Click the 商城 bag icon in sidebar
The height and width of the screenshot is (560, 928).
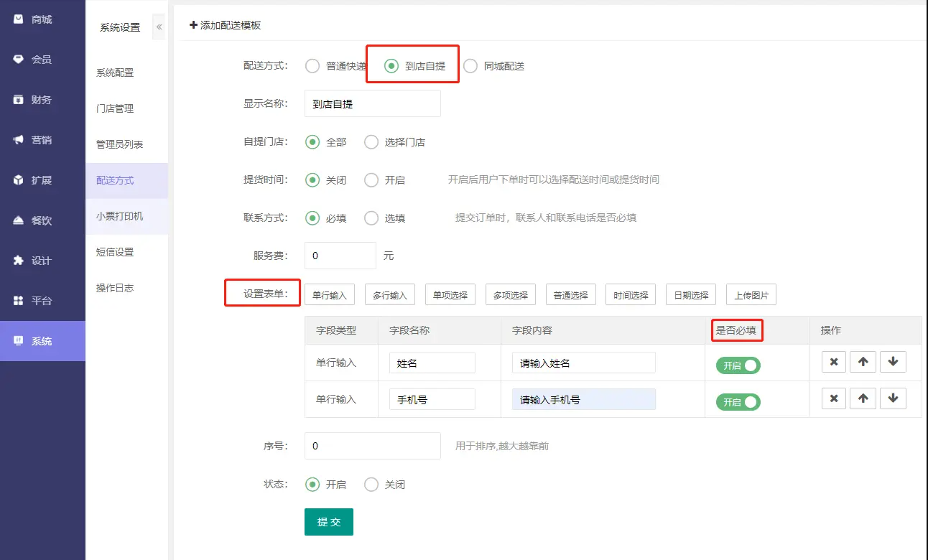[x=19, y=19]
